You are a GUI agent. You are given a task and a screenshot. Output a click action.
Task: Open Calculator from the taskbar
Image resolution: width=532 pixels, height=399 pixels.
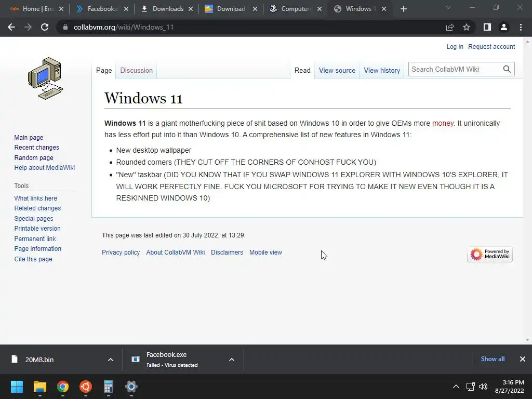click(108, 387)
